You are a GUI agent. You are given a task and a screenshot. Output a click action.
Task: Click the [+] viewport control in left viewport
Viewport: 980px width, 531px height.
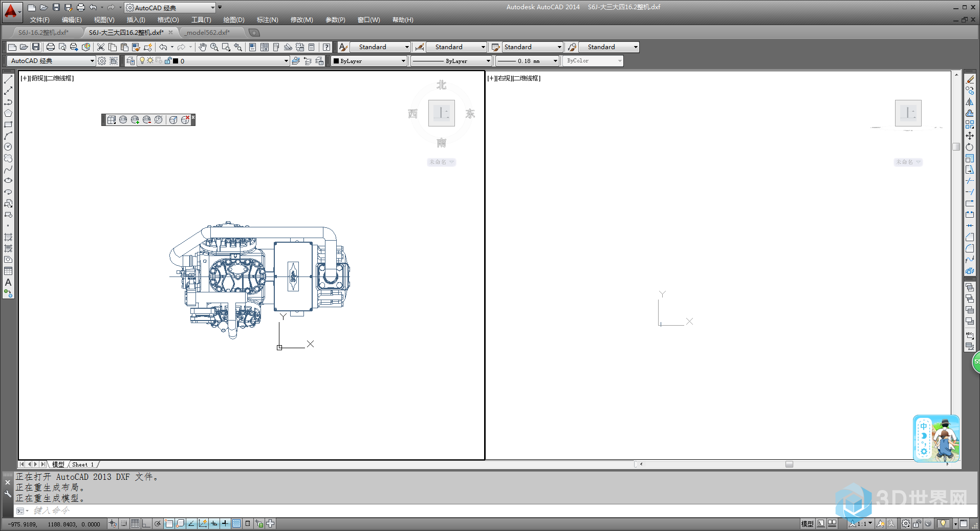tap(25, 78)
